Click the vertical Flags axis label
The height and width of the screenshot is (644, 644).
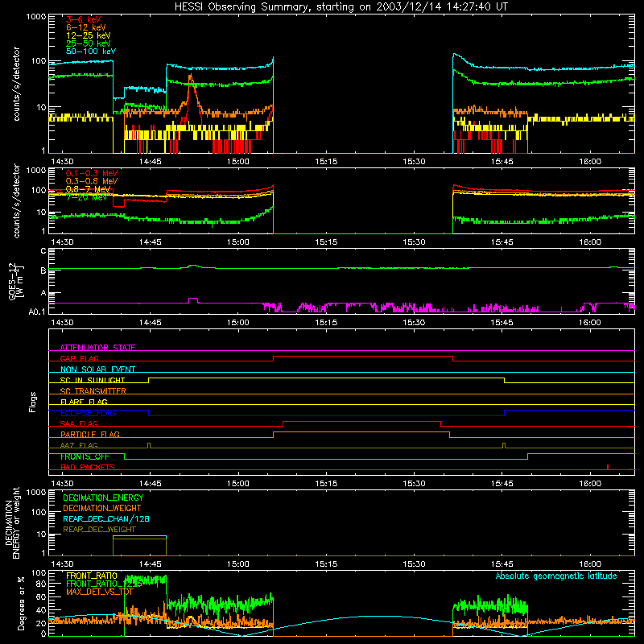click(32, 402)
